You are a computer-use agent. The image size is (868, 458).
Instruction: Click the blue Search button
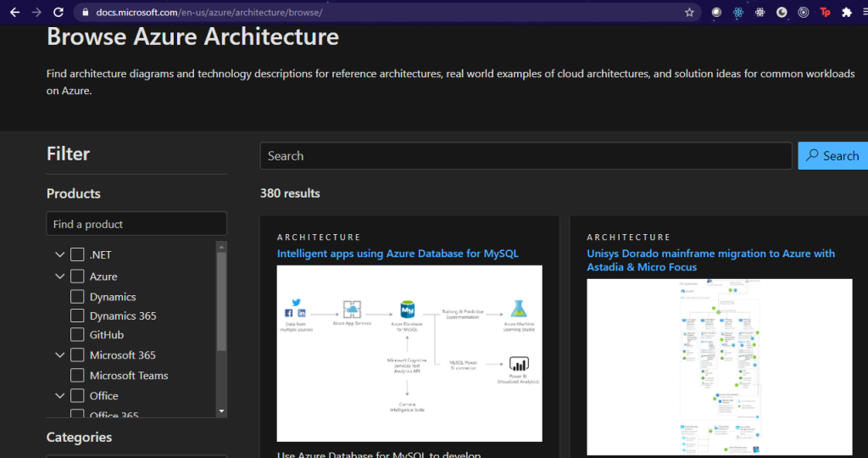tap(832, 156)
